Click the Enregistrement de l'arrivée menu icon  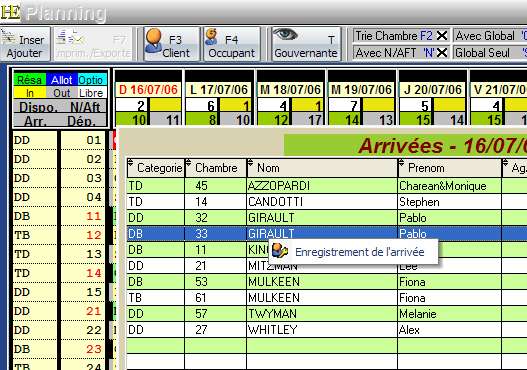(x=280, y=251)
